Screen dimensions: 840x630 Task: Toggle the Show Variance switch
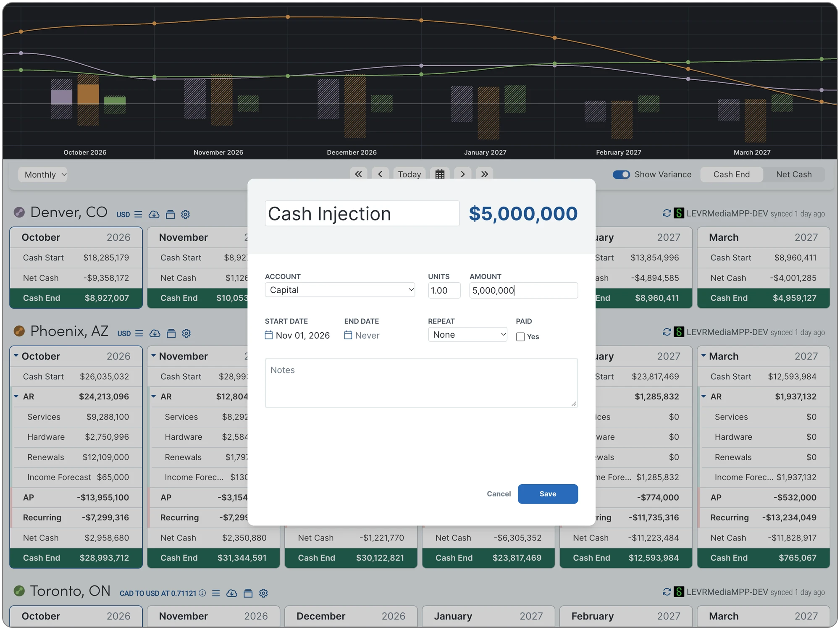point(621,174)
